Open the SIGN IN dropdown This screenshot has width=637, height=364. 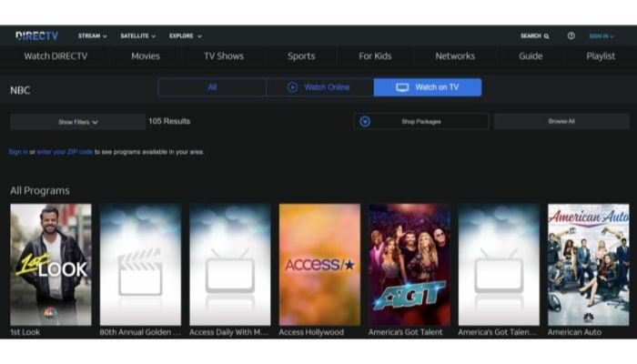point(602,36)
